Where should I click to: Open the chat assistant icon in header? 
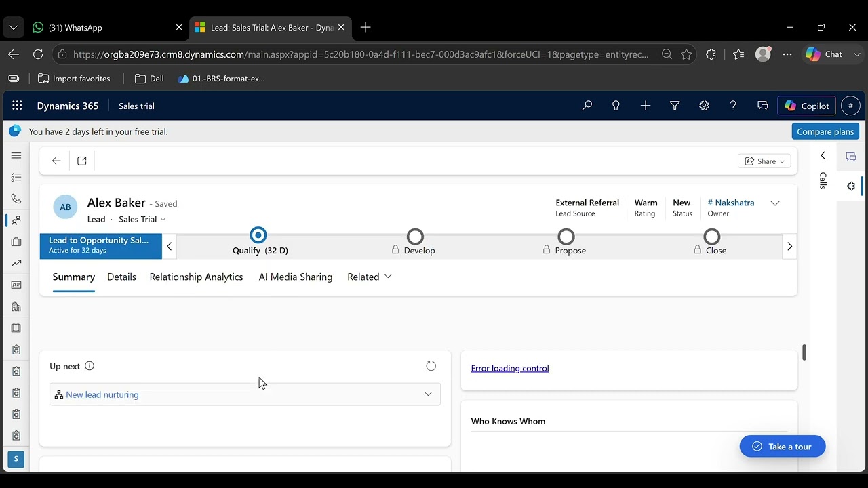point(763,106)
